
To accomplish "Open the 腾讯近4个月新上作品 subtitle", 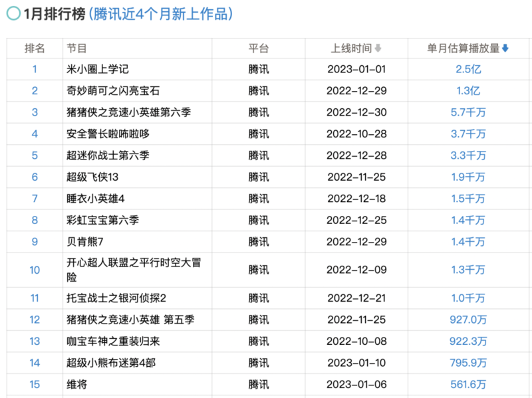I will click(161, 14).
